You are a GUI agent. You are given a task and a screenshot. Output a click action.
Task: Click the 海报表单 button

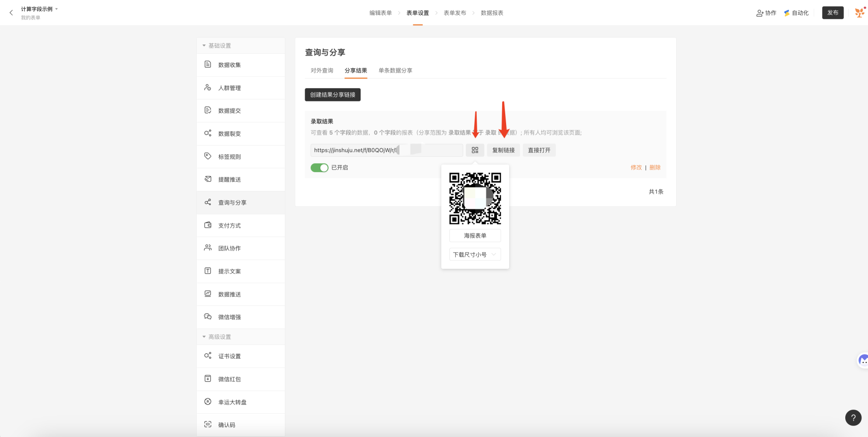(475, 236)
